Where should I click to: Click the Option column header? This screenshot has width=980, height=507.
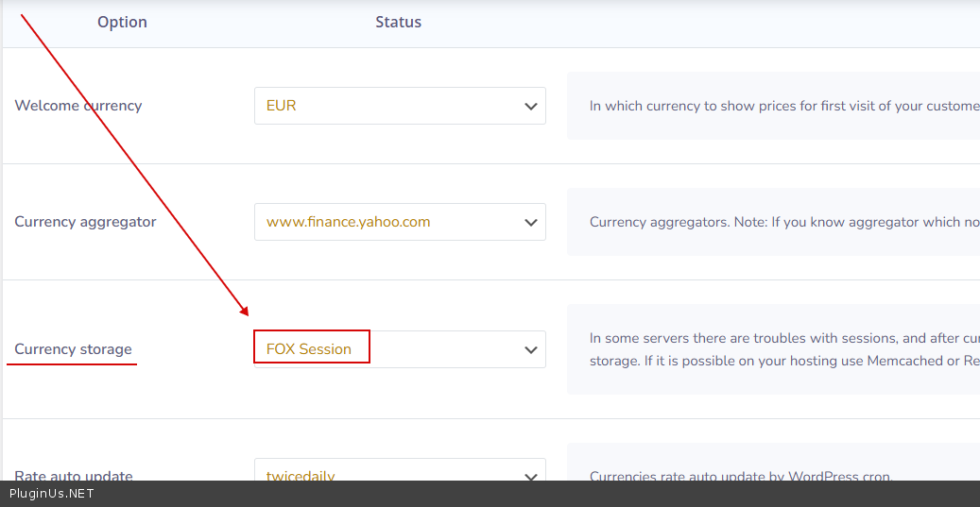122,22
